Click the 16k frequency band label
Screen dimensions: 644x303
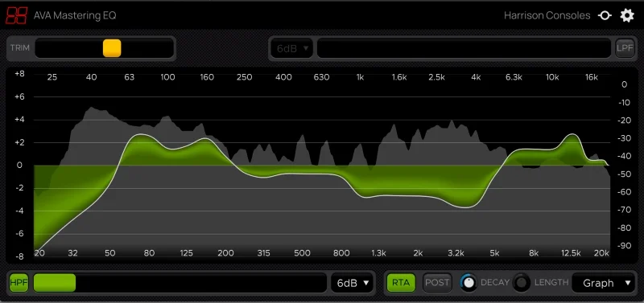pyautogui.click(x=591, y=77)
